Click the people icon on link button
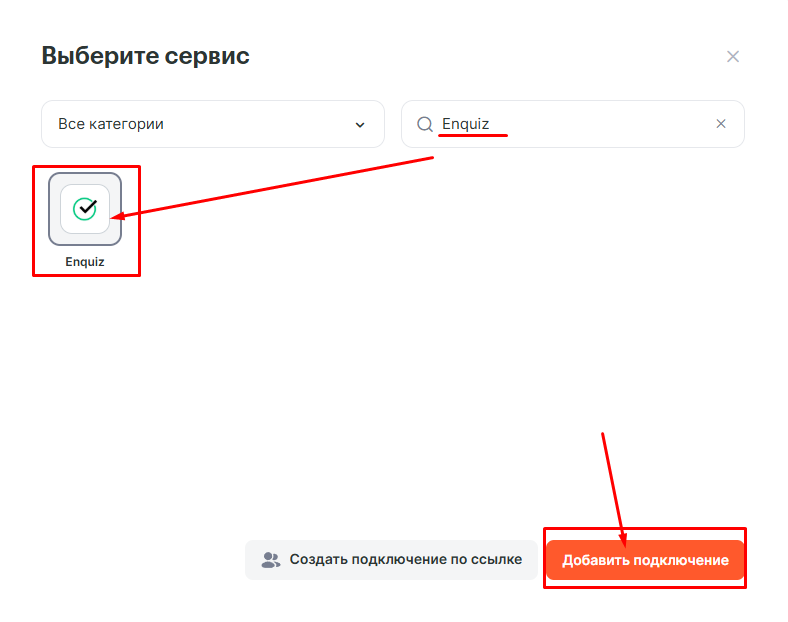This screenshot has width=788, height=622. 271,560
